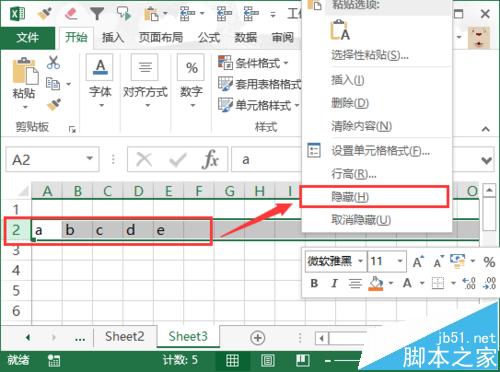
Task: Apply the fill color bucket in mini toolbar
Action: (x=376, y=284)
